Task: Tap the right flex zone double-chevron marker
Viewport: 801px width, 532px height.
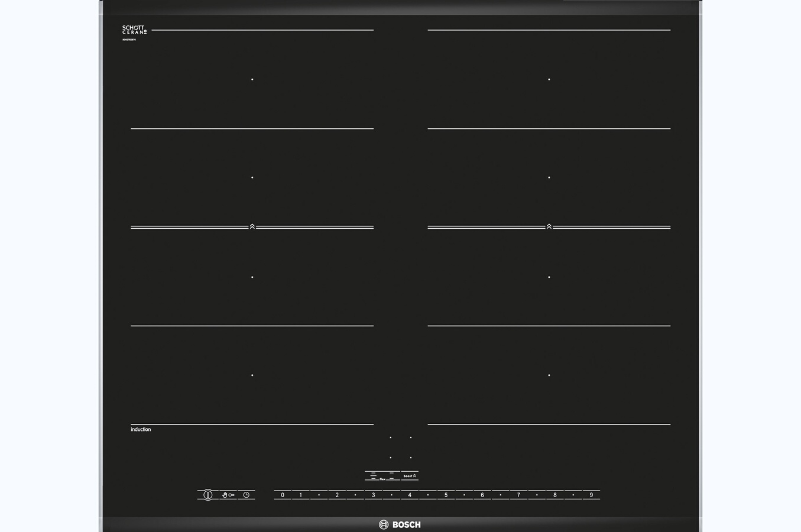Action: [x=549, y=226]
